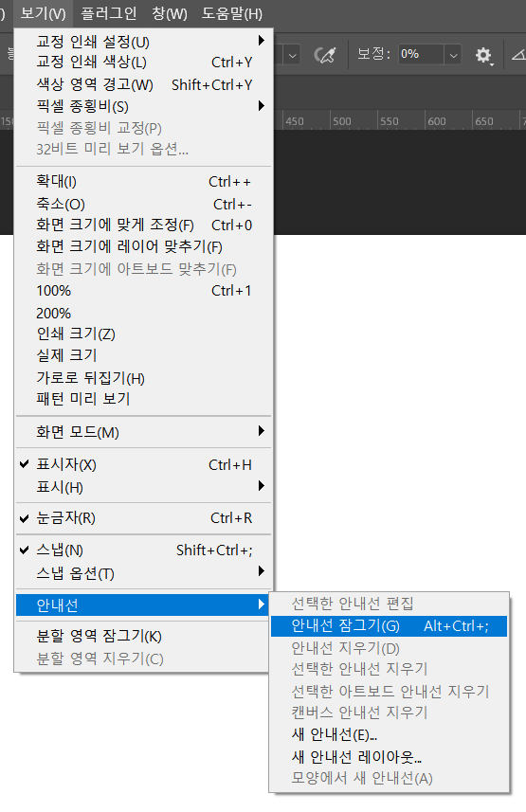Click the pressure brush icon in options bar
The width and height of the screenshot is (526, 812).
(x=325, y=54)
